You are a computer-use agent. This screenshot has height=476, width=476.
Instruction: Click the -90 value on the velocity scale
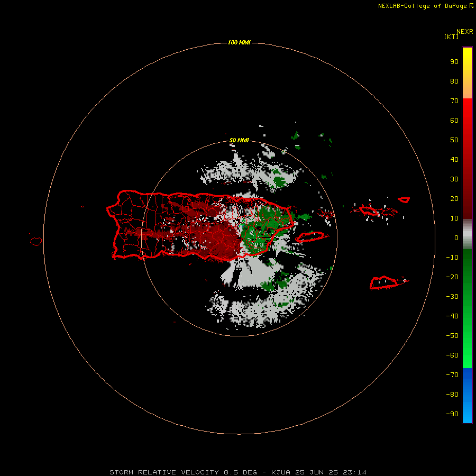[452, 414]
